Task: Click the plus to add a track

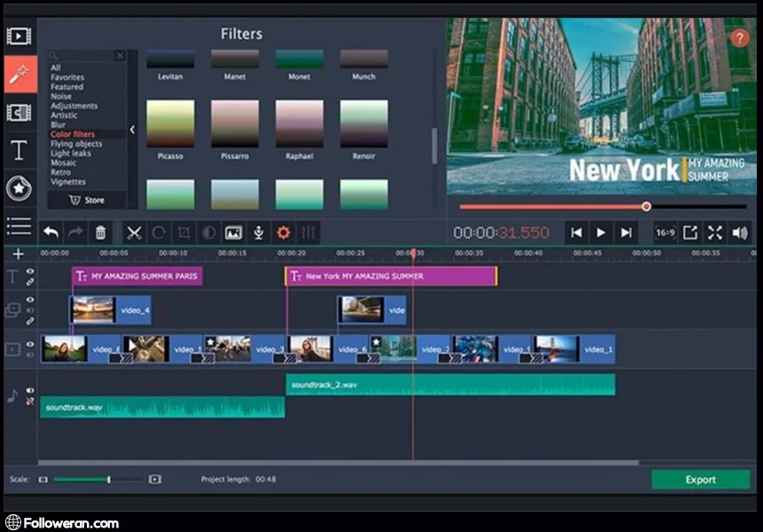Action: pyautogui.click(x=18, y=254)
